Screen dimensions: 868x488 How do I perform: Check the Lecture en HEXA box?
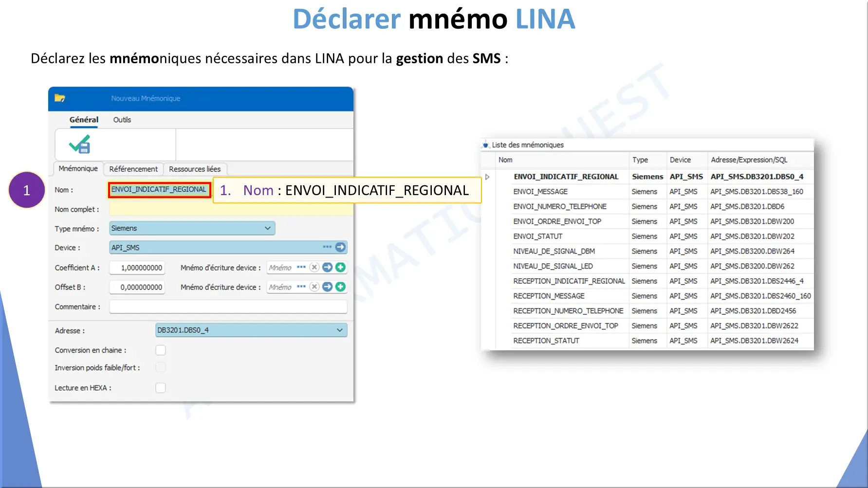point(160,388)
